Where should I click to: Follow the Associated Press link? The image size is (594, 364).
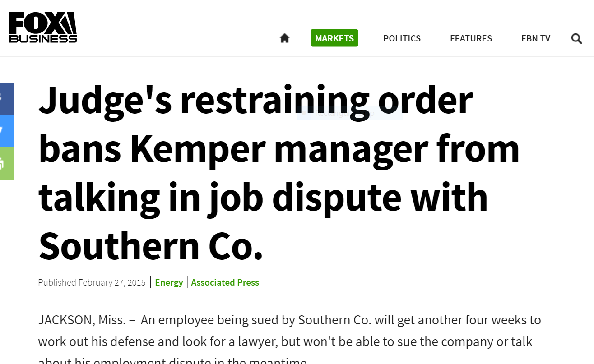point(225,282)
